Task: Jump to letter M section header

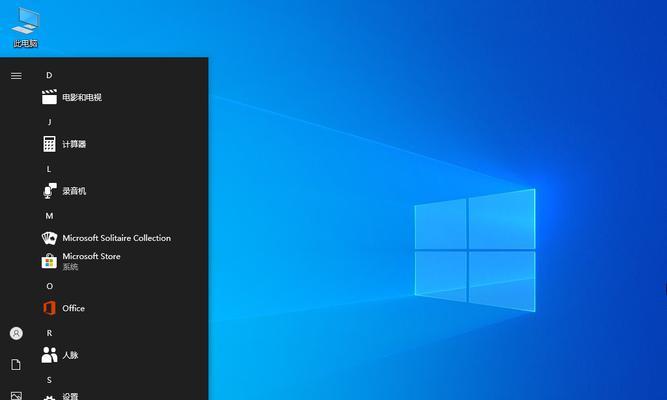Action: tap(49, 216)
